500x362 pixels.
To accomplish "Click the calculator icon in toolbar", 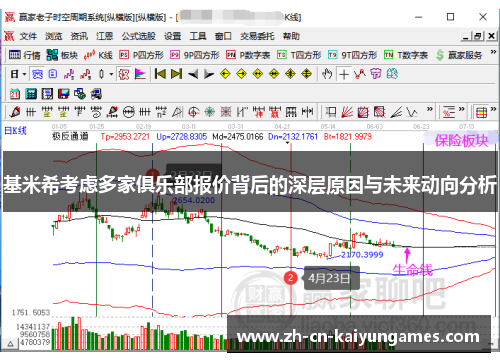I will click(31, 94).
